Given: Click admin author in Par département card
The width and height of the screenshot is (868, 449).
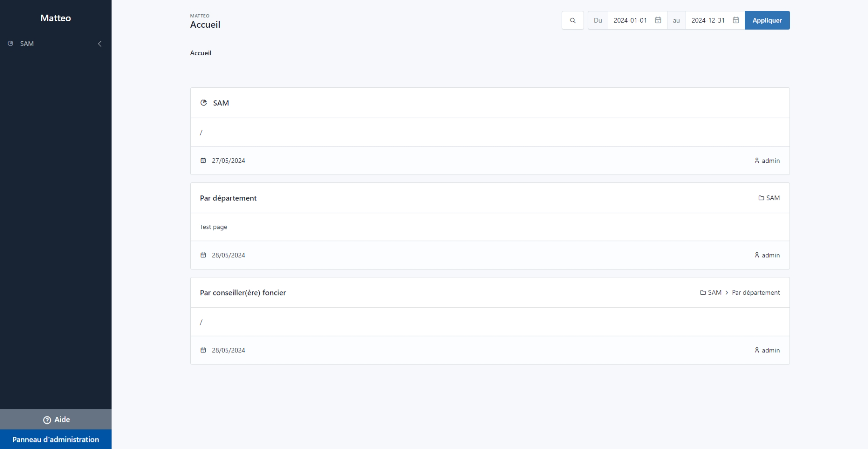Looking at the screenshot, I should point(771,255).
